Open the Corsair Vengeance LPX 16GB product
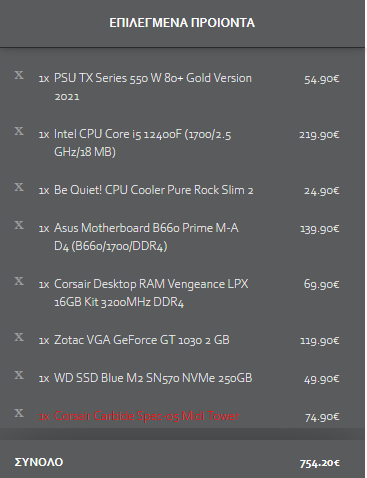Image resolution: width=367 pixels, height=478 pixels. pyautogui.click(x=151, y=293)
